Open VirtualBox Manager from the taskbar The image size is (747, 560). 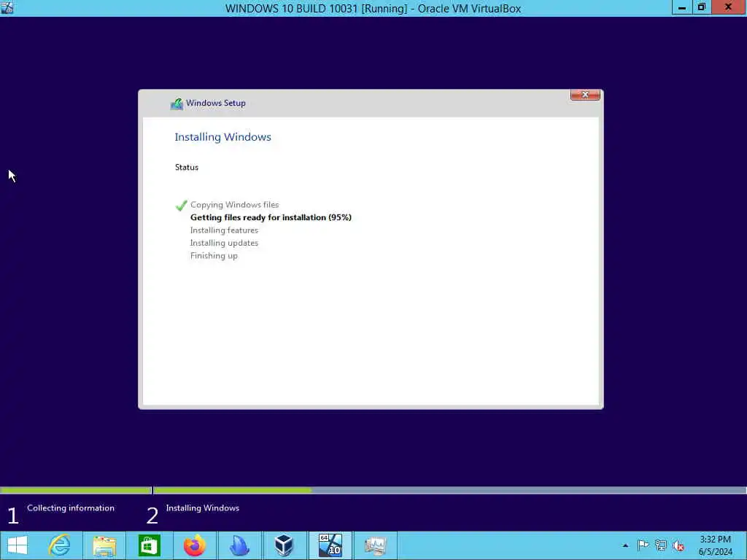[x=284, y=545]
